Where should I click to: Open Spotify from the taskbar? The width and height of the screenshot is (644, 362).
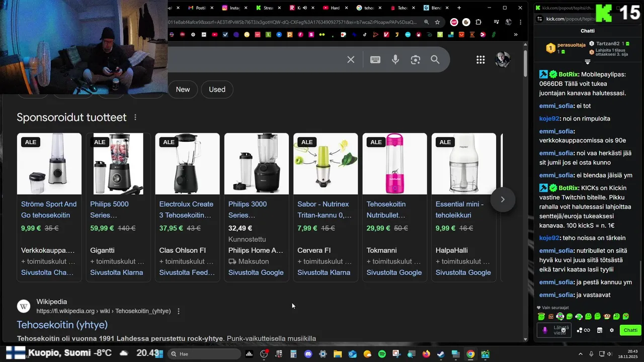382,354
